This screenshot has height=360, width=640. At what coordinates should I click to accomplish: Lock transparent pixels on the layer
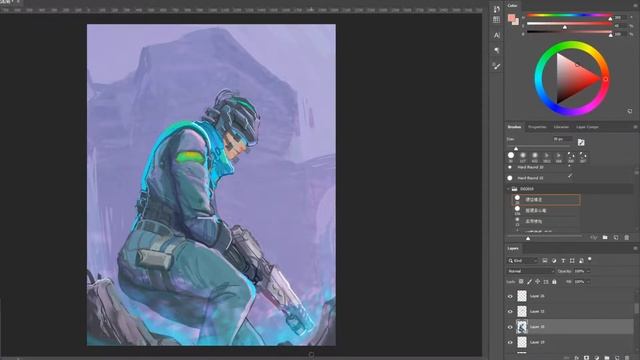point(521,282)
